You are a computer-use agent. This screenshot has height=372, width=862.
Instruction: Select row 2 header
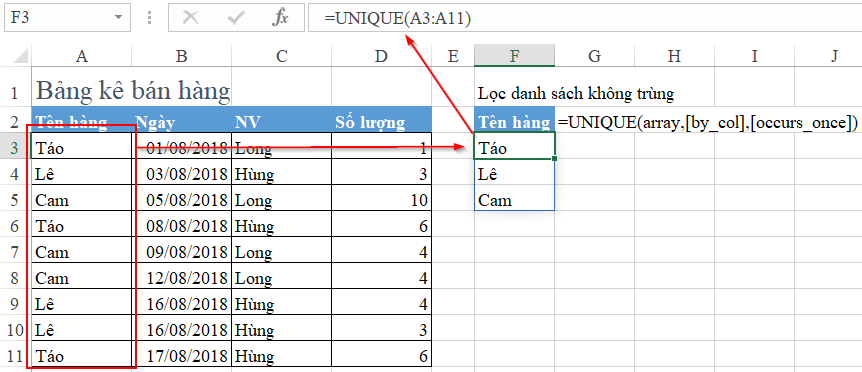pos(15,121)
